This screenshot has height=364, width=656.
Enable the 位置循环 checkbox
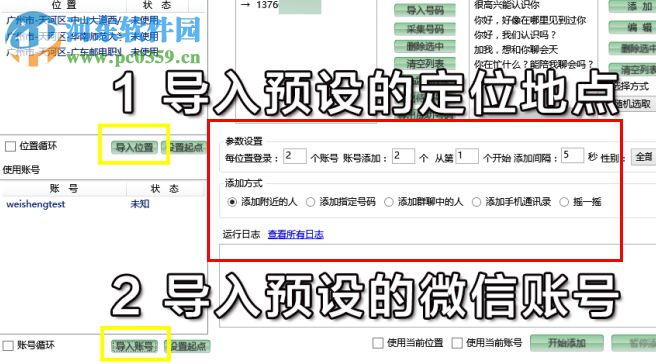tap(10, 146)
